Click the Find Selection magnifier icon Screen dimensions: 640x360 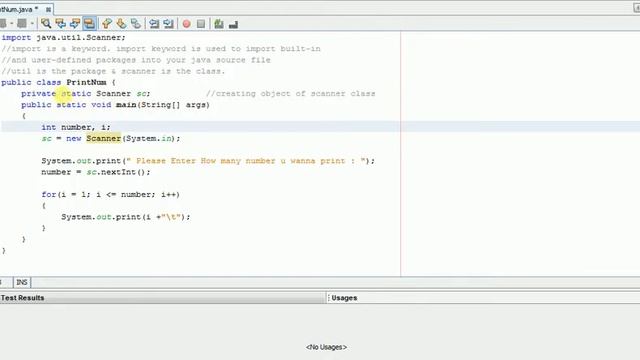[46, 24]
